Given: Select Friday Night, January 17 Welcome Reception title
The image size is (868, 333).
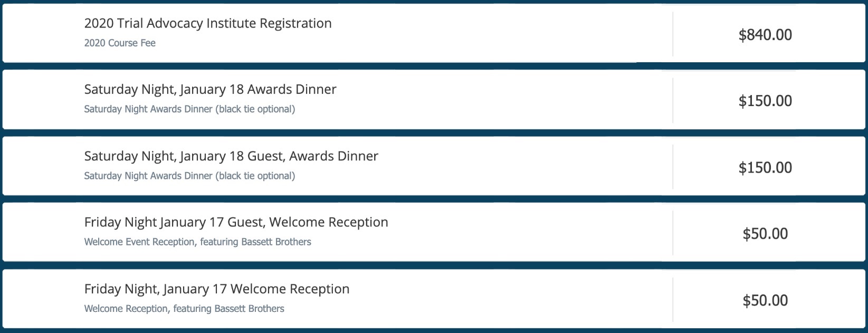Looking at the screenshot, I should 217,289.
